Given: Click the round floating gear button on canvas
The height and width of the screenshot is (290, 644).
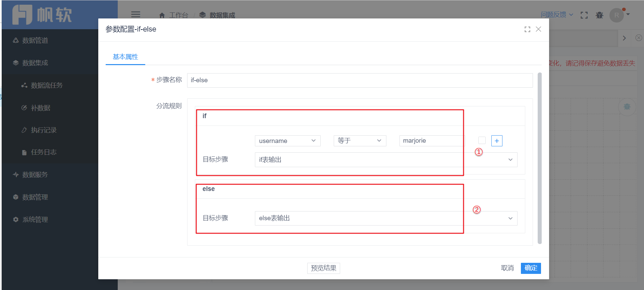Looking at the screenshot, I should (627, 107).
